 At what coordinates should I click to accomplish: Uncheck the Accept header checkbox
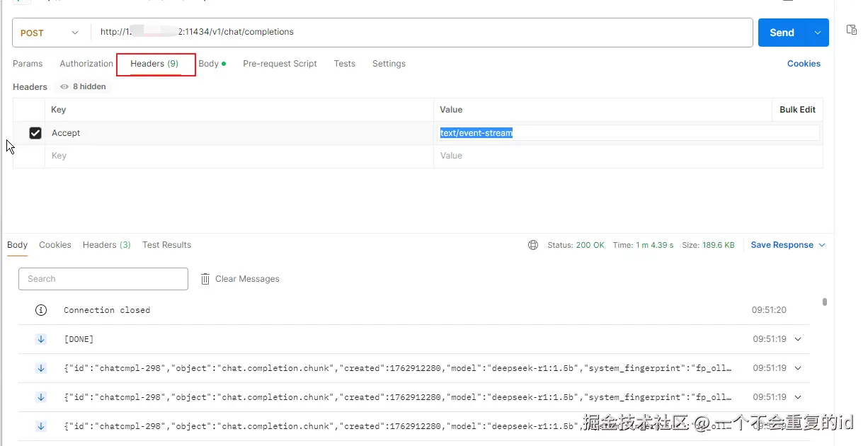pos(35,133)
